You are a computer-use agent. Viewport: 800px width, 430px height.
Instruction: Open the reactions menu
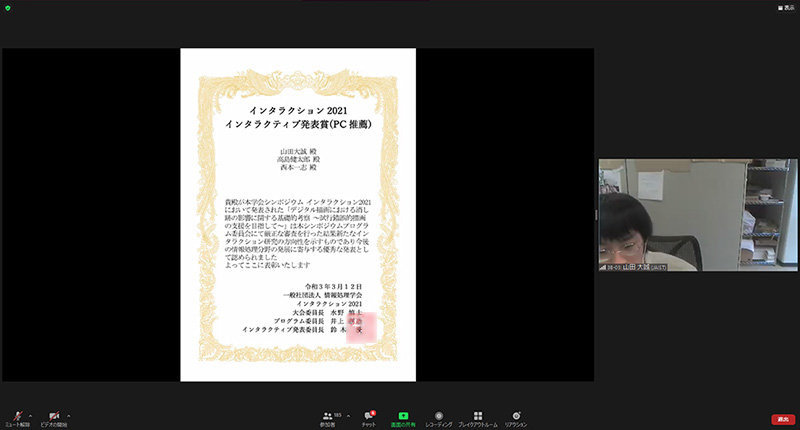[x=516, y=419]
